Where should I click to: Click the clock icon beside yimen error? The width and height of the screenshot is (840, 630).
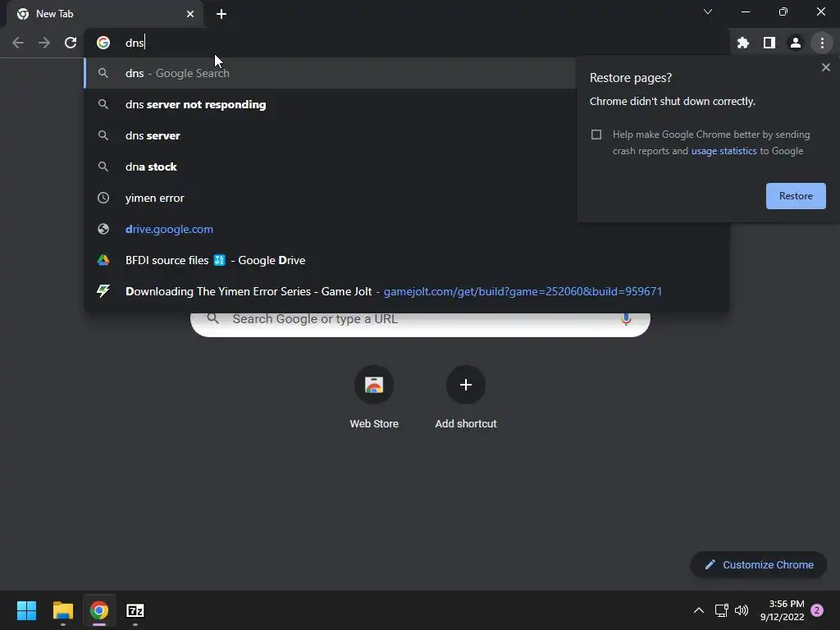[103, 198]
